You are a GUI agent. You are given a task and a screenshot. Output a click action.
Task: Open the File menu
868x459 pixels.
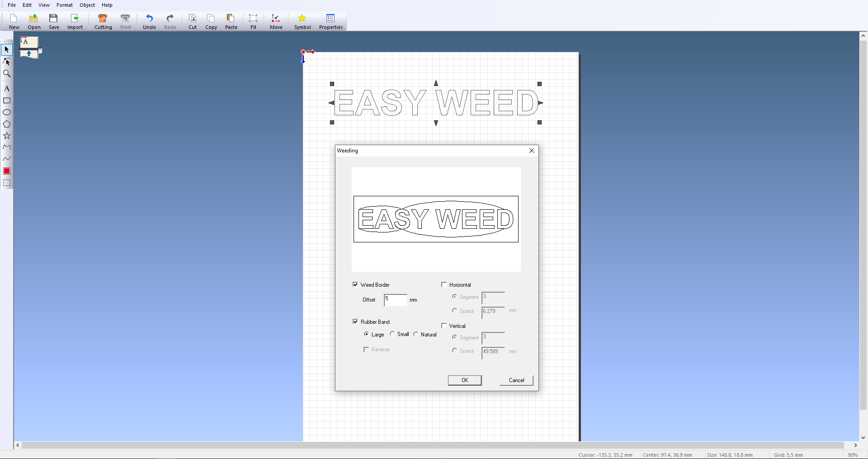(12, 5)
